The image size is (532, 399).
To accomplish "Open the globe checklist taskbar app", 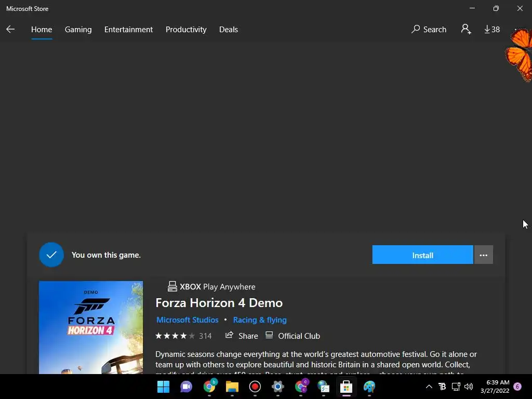I will [x=323, y=387].
